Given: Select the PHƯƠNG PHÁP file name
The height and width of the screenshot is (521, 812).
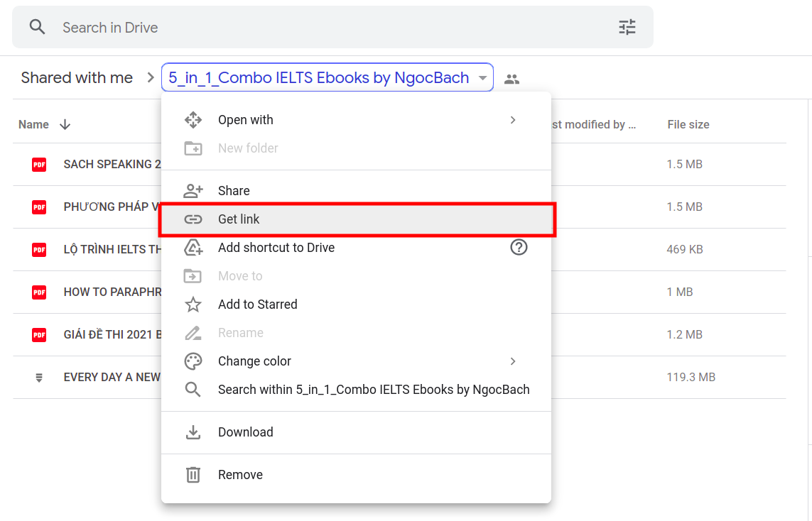Looking at the screenshot, I should point(112,207).
